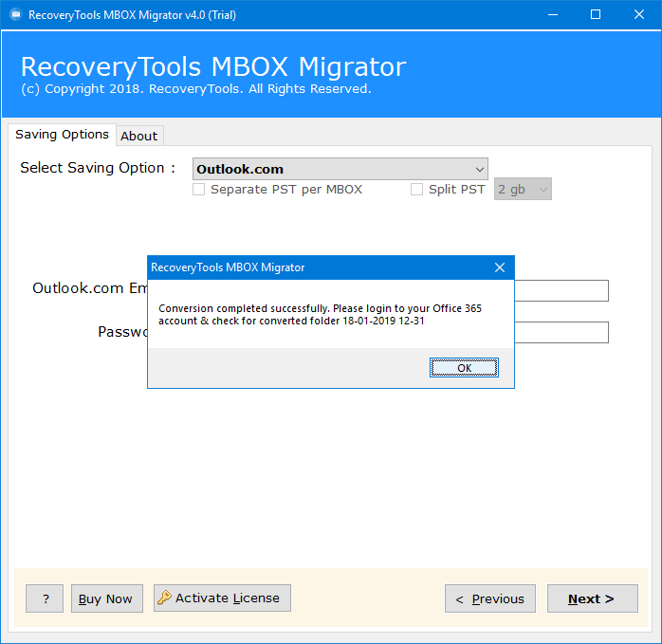Click the Next button
The height and width of the screenshot is (644, 662).
593,598
